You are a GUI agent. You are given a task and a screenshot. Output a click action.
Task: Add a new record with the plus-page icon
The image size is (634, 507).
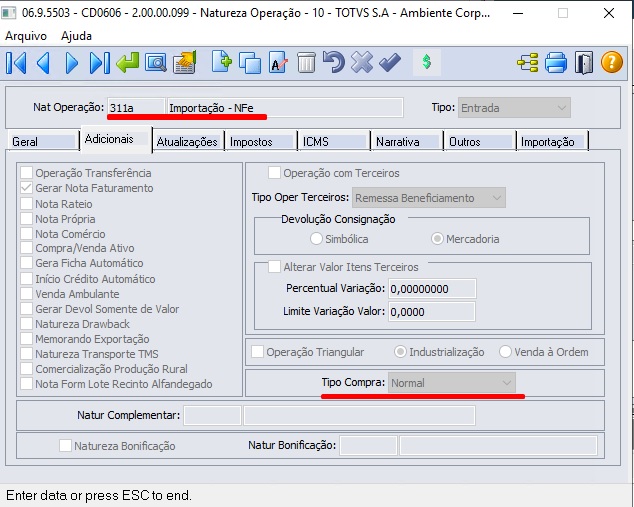[222, 62]
